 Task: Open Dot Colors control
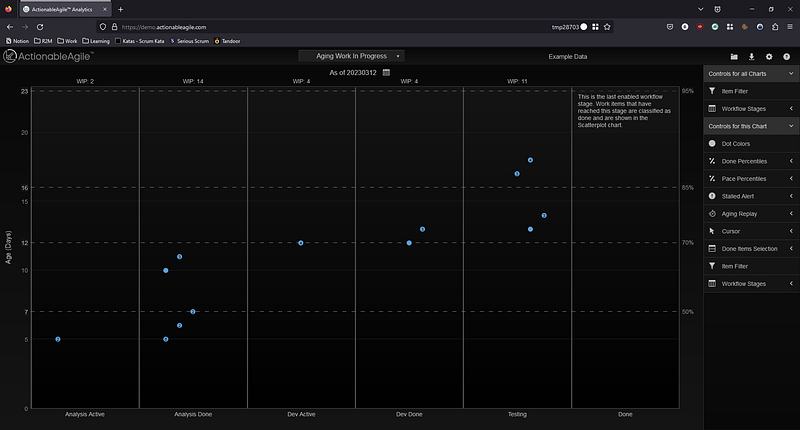click(x=751, y=144)
